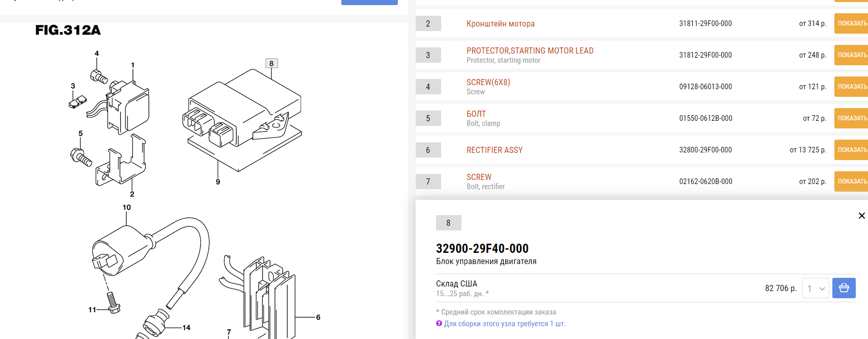Click the Склад США warehouse label
The width and height of the screenshot is (868, 339).
(456, 283)
